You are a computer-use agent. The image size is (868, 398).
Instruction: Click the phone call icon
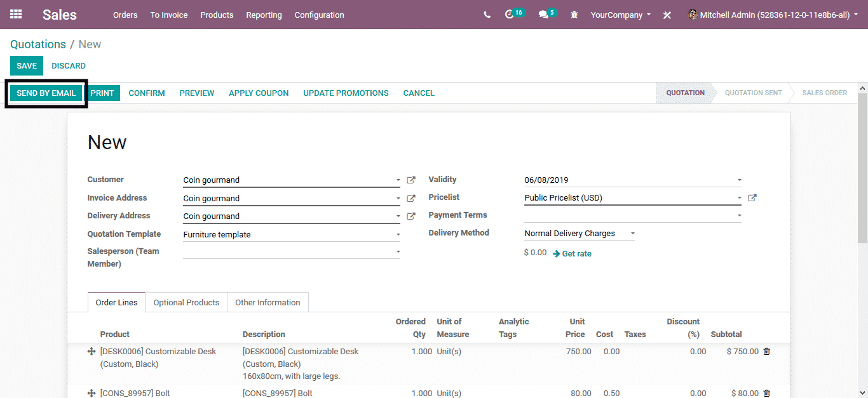click(487, 15)
